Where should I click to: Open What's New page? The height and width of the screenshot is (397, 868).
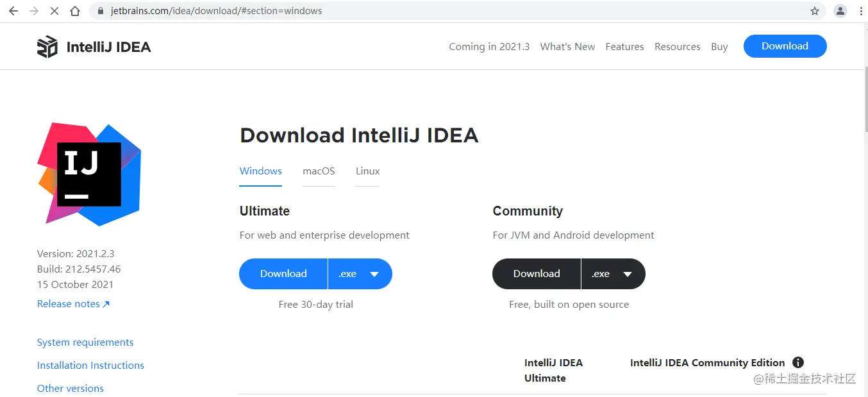point(567,47)
